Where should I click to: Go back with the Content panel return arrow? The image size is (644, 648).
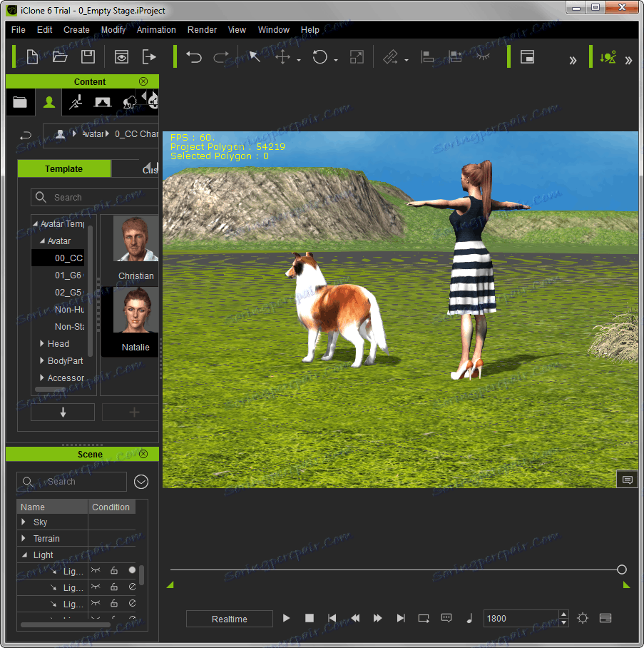[26, 136]
